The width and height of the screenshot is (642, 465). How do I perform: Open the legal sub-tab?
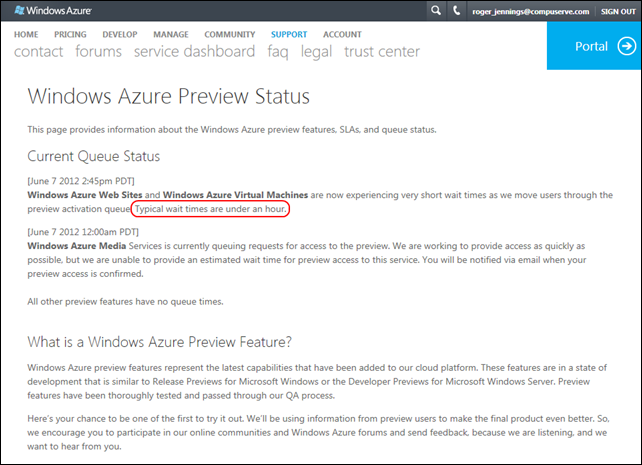(x=317, y=52)
